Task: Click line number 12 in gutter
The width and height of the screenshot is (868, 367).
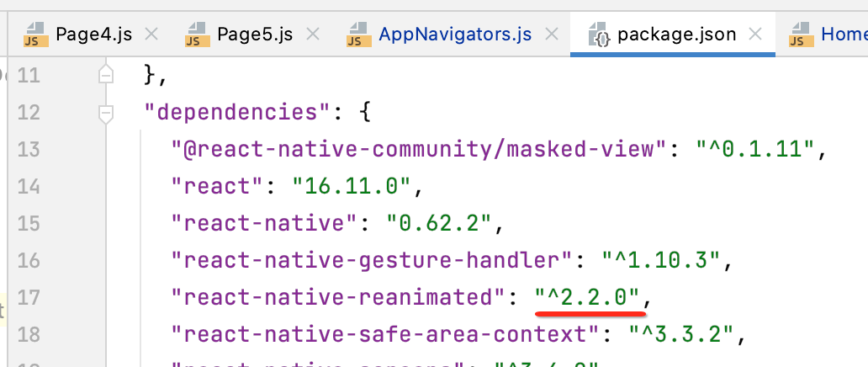Action: pos(29,113)
